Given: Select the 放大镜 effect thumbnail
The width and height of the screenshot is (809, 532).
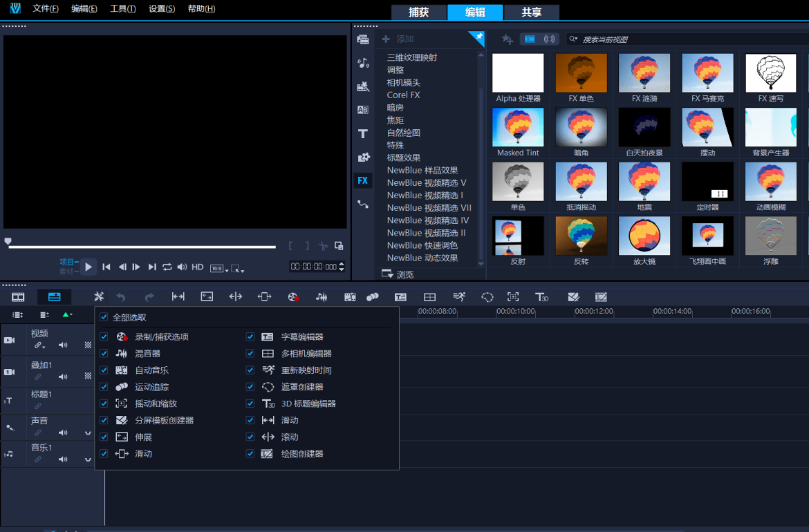Looking at the screenshot, I should pyautogui.click(x=644, y=236).
